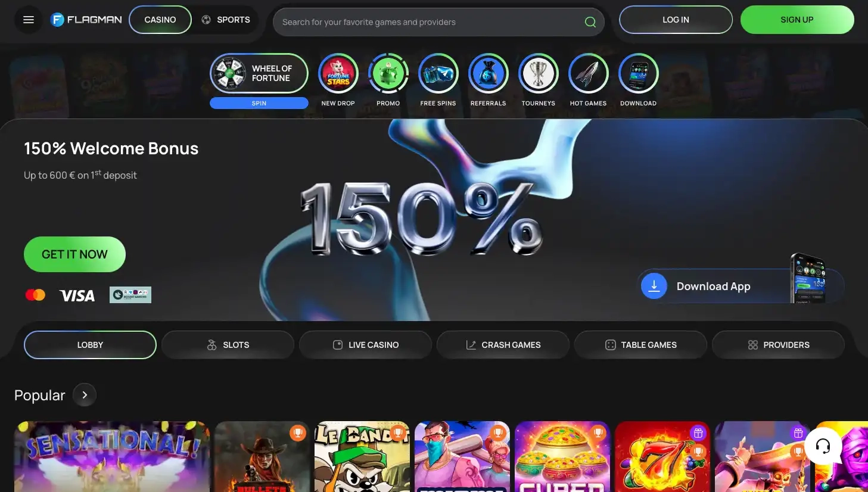Open the Download phone icon
Viewport: 868px width, 492px height.
pyautogui.click(x=638, y=74)
